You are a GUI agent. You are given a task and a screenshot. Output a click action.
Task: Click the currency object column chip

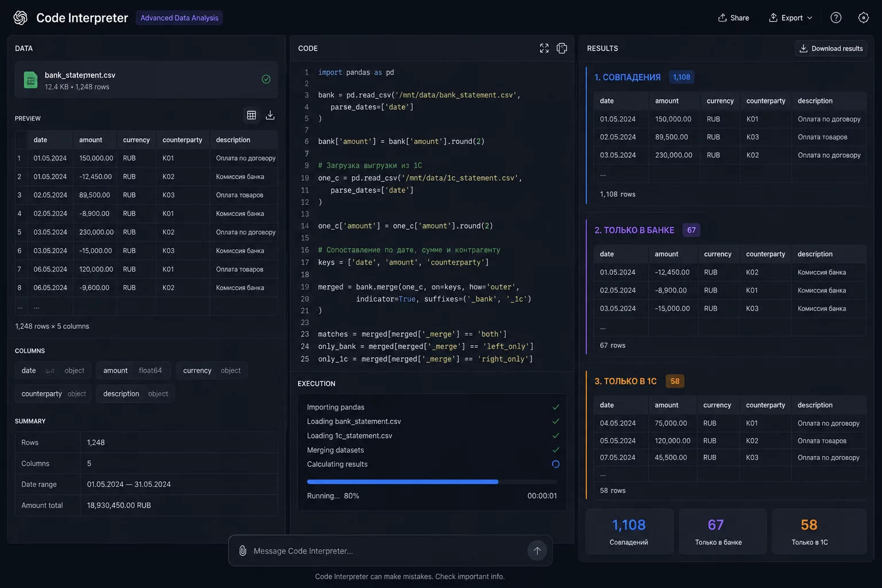(x=212, y=370)
